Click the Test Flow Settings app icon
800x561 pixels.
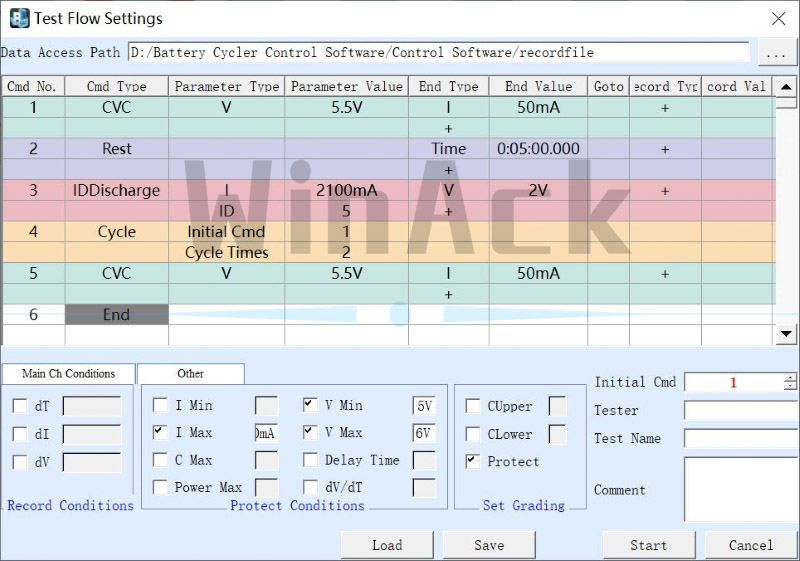pos(19,18)
